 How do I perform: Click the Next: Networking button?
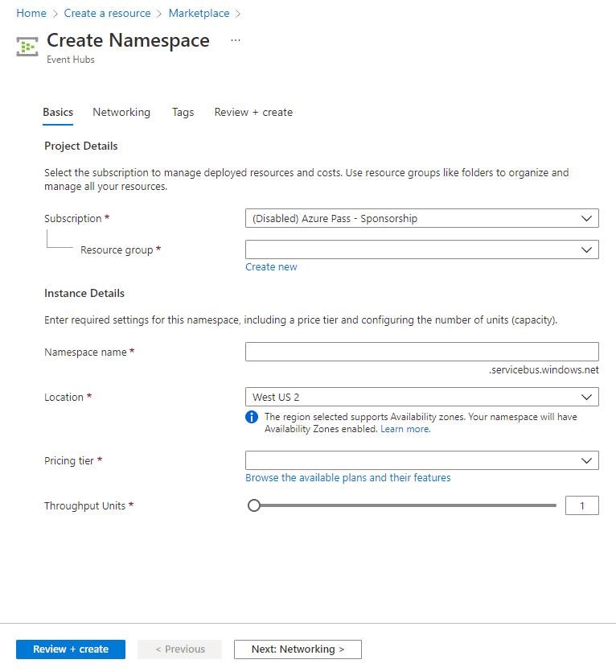[298, 649]
